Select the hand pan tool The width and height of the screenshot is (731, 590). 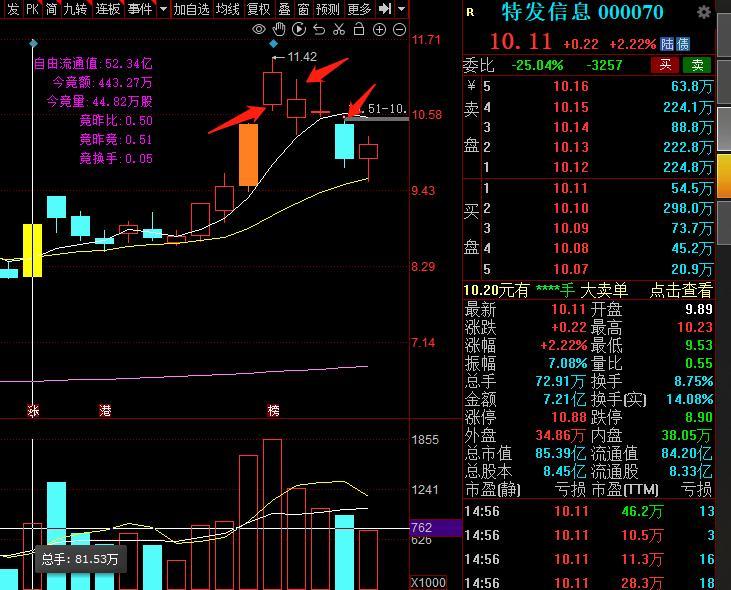[279, 29]
